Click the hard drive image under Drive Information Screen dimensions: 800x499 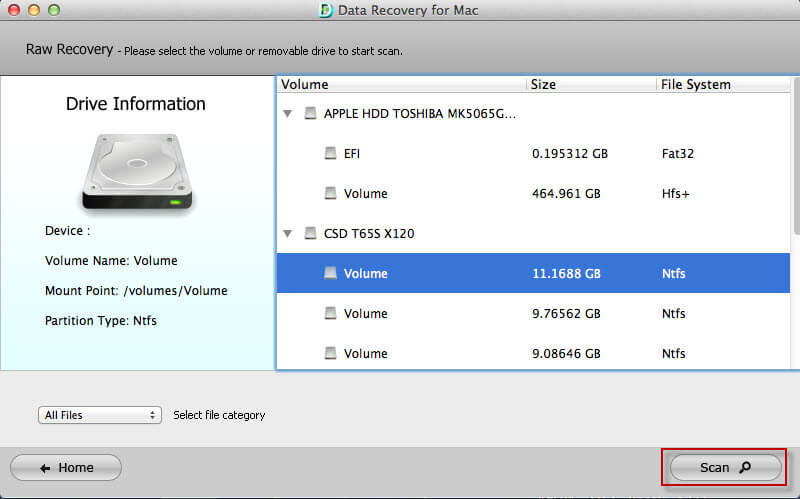tap(137, 172)
